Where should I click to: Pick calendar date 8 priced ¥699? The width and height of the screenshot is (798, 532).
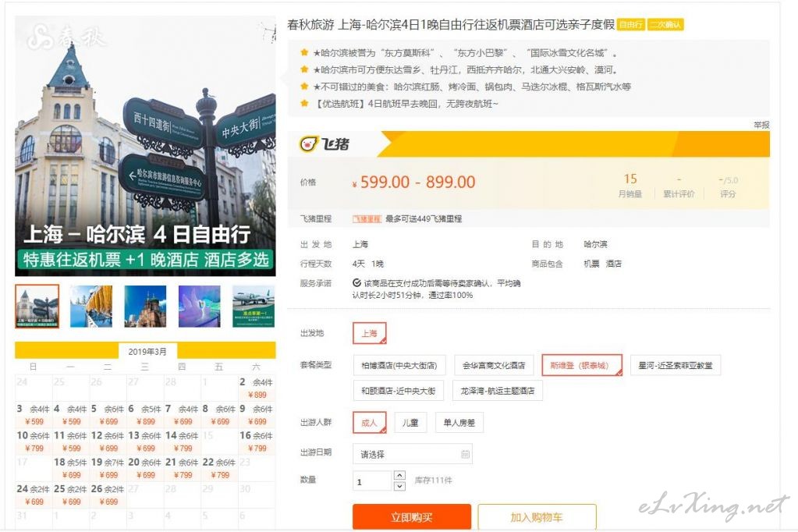tap(219, 415)
